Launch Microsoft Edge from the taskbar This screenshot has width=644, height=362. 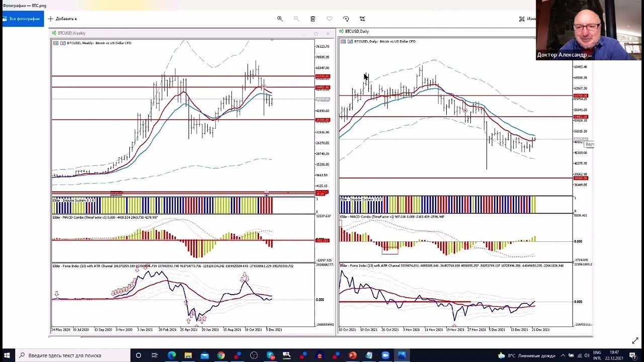click(172, 355)
